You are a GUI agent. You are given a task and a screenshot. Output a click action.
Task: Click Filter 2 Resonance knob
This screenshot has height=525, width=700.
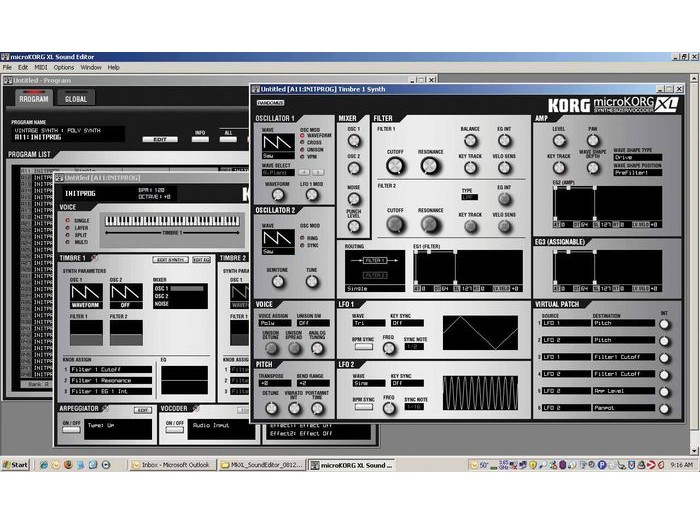point(430,224)
